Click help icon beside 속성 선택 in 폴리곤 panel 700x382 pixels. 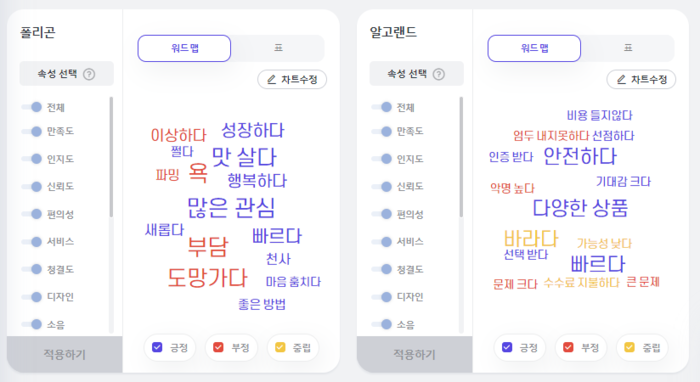click(x=89, y=74)
